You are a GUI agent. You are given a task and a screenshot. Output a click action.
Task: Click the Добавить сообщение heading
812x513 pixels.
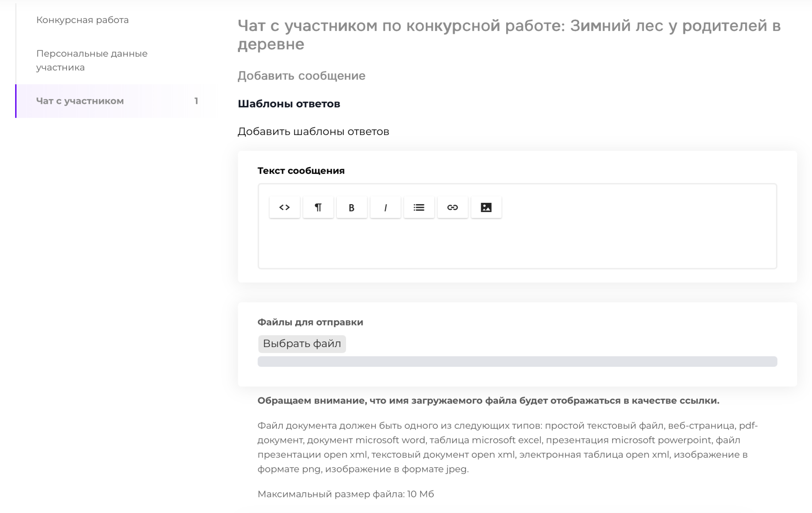coord(301,76)
